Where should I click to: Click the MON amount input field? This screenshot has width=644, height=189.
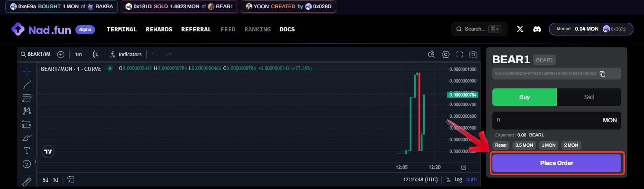pos(557,120)
